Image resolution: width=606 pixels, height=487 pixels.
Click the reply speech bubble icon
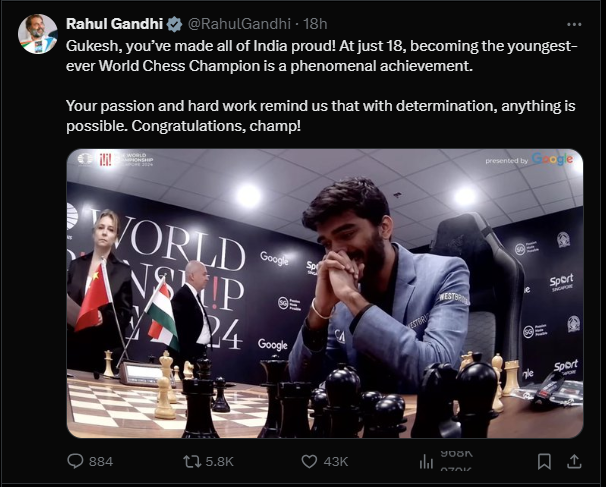pos(74,461)
